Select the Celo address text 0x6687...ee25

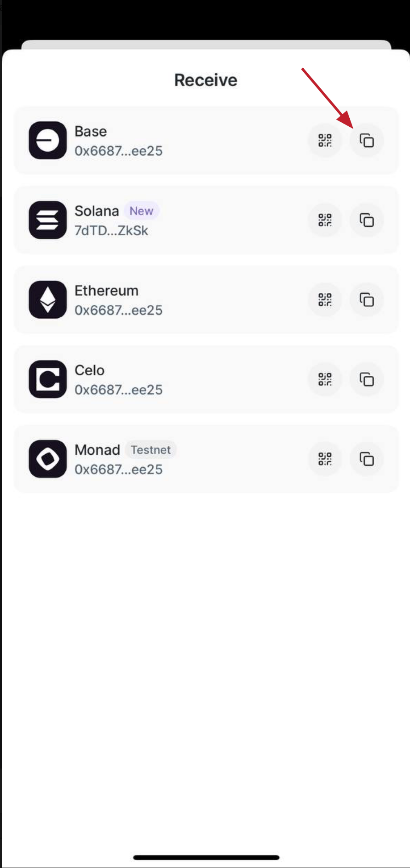point(118,390)
